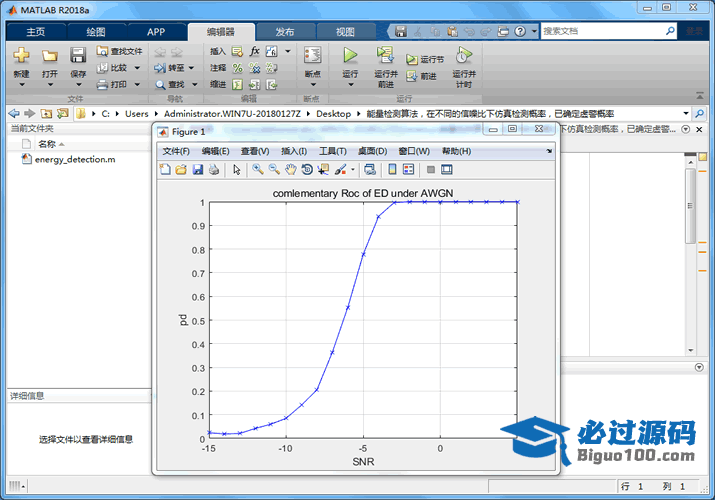Click Run and Advance (运行并前进) icon
This screenshot has height=500, width=715.
(x=385, y=56)
